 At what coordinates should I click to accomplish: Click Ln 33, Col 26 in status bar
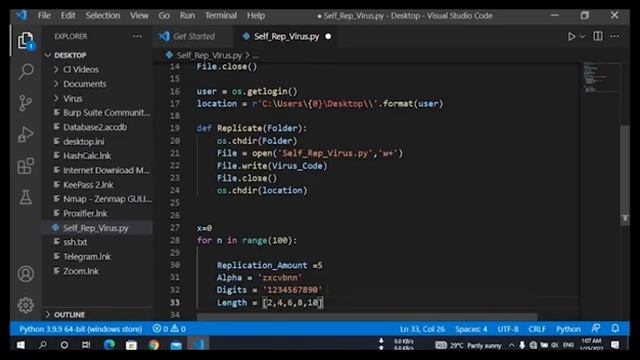click(422, 329)
